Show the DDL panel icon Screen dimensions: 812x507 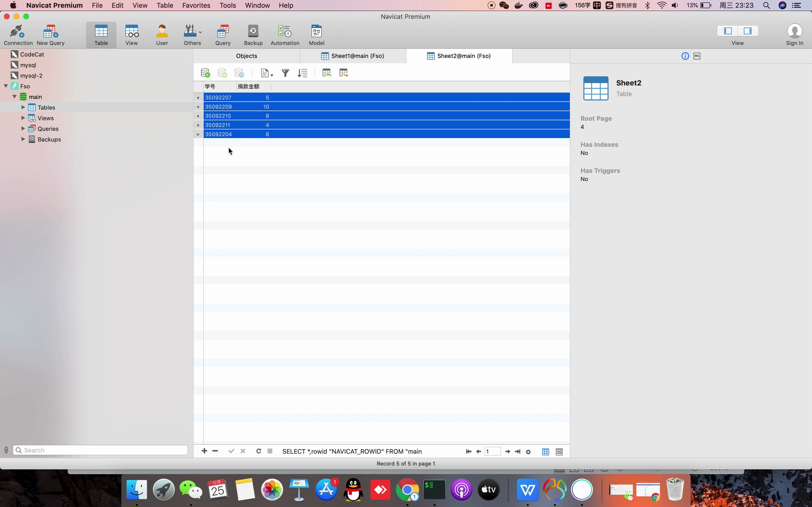pos(697,56)
